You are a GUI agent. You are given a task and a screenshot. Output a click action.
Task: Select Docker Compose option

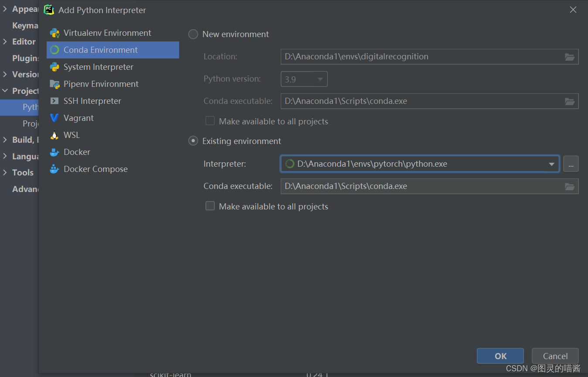(113, 169)
